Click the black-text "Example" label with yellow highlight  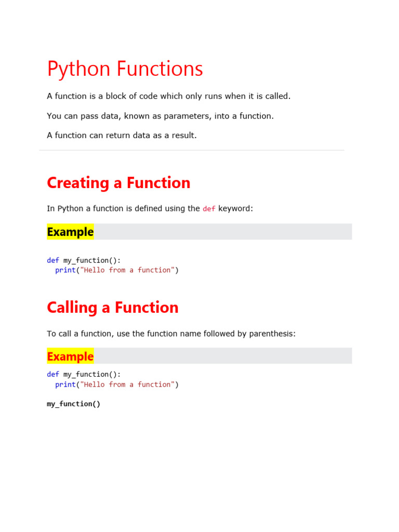(70, 232)
